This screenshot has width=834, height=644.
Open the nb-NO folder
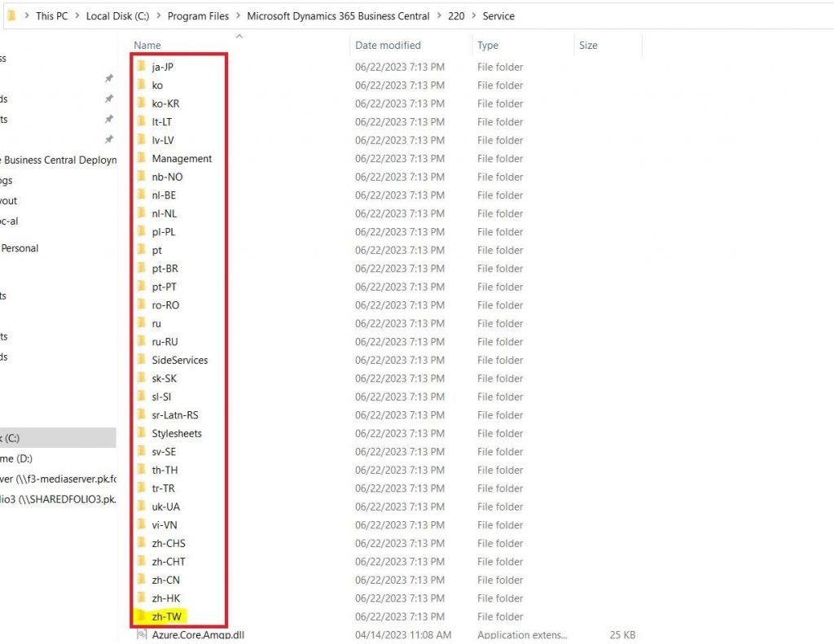point(168,177)
